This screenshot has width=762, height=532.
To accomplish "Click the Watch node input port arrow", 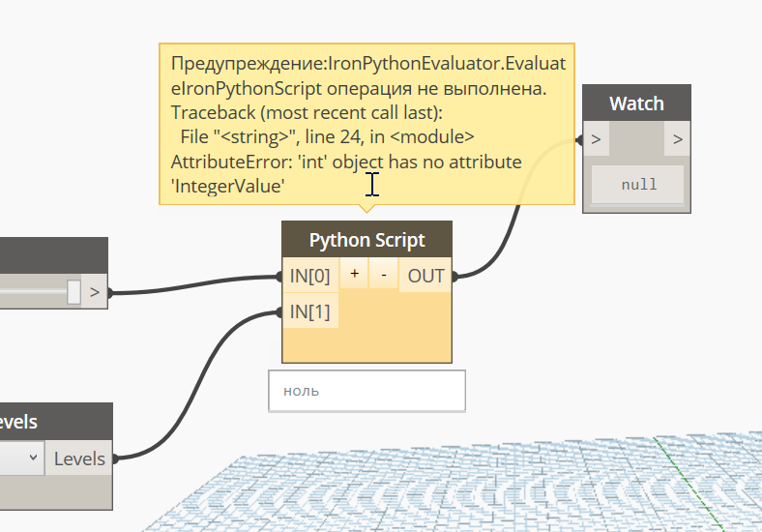I will pyautogui.click(x=597, y=139).
